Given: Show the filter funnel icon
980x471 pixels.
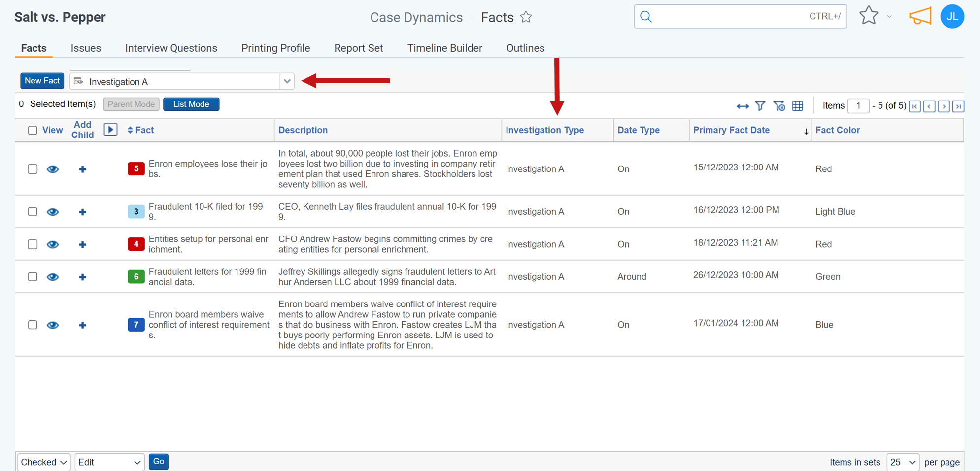Looking at the screenshot, I should pyautogui.click(x=760, y=106).
